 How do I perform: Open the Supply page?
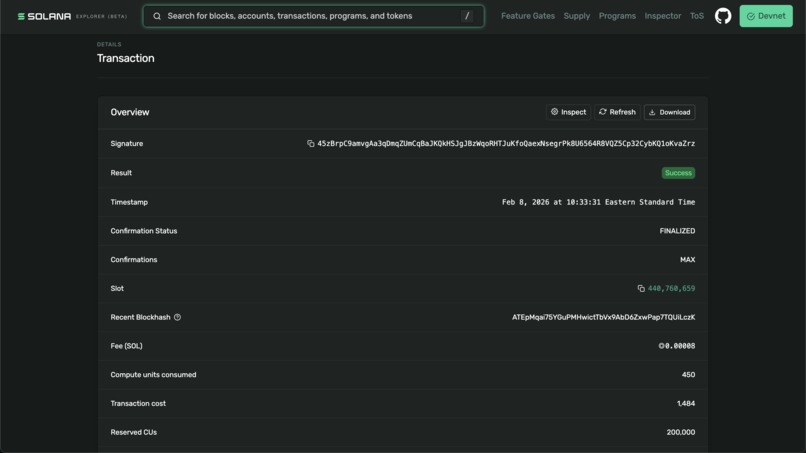tap(577, 16)
